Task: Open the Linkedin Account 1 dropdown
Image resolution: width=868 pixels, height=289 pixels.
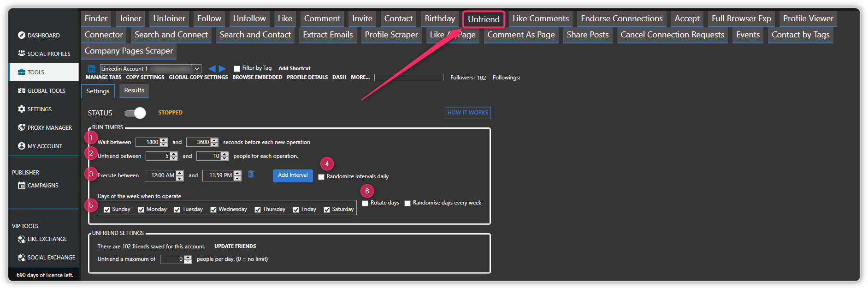Action: [151, 69]
